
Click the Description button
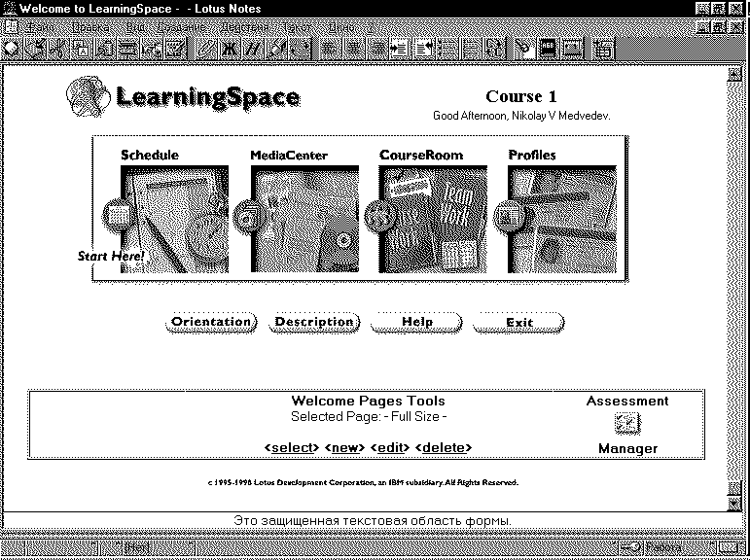[x=314, y=323]
